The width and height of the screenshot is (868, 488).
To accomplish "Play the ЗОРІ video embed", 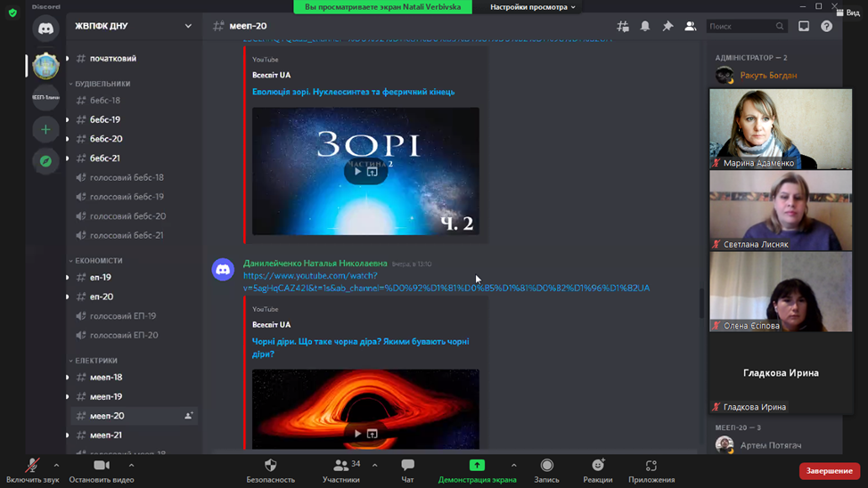I will coord(357,172).
